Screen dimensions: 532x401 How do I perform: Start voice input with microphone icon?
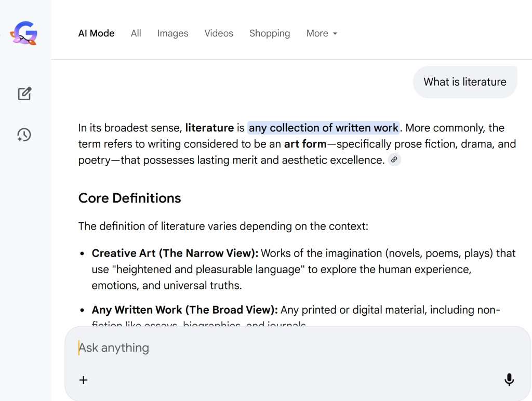[509, 380]
